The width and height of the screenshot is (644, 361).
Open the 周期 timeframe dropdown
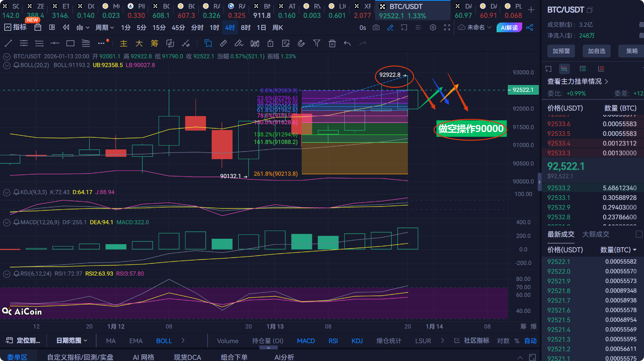[x=104, y=27]
